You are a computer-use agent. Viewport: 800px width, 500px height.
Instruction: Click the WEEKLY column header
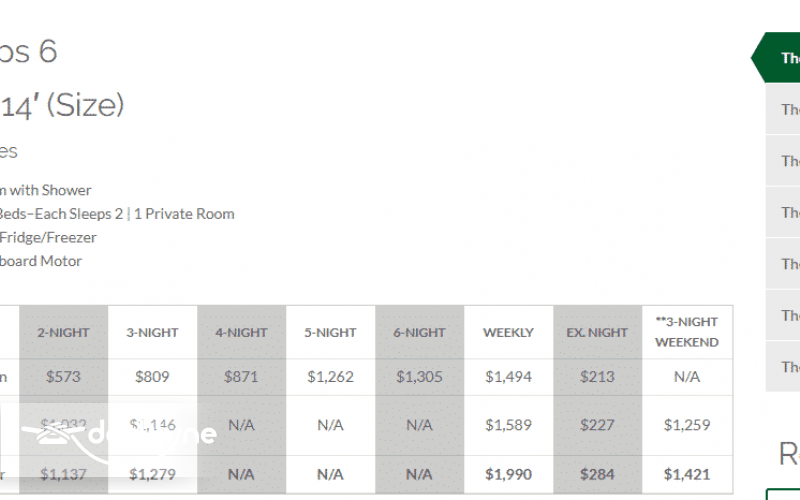tap(508, 333)
